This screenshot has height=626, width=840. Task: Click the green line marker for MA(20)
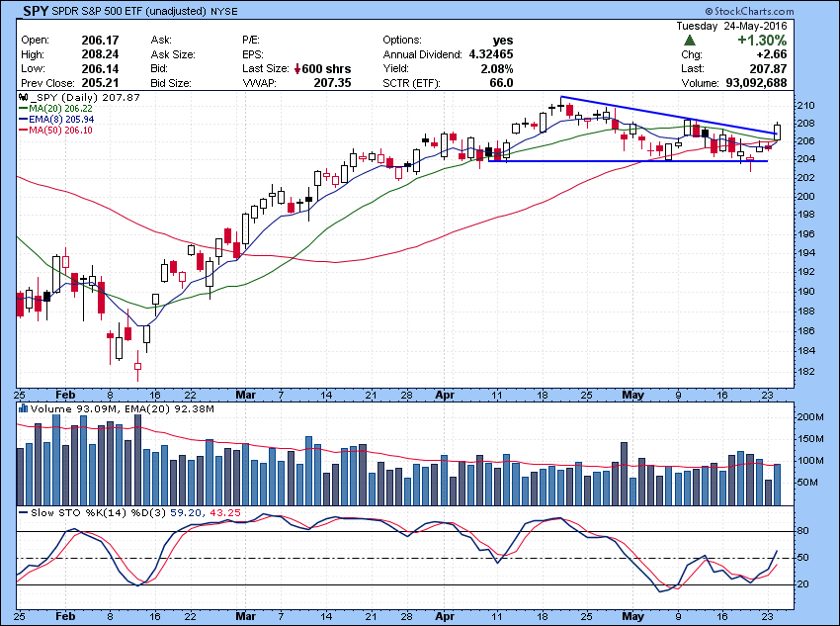pyautogui.click(x=24, y=108)
